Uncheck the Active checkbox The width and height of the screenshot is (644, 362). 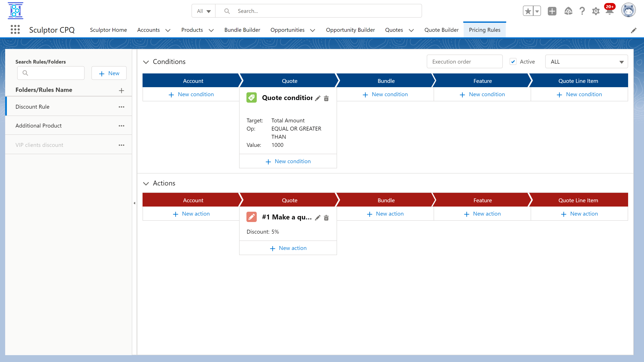tap(513, 61)
